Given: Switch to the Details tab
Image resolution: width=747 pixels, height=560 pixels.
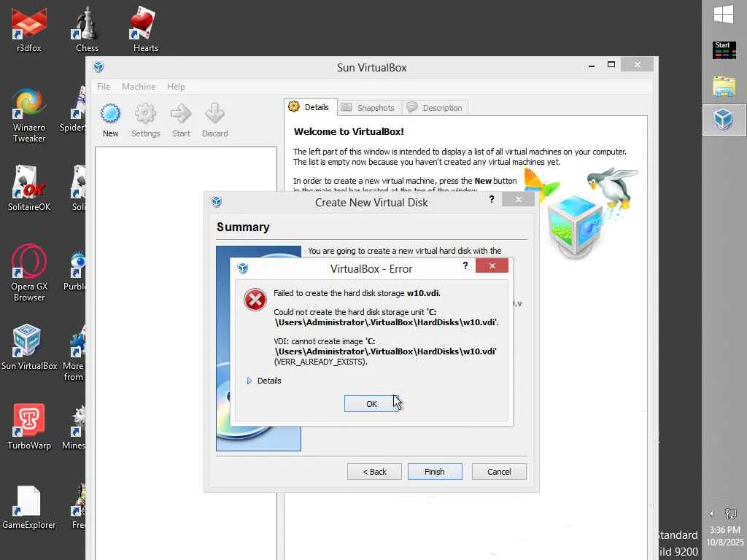Looking at the screenshot, I should point(310,108).
